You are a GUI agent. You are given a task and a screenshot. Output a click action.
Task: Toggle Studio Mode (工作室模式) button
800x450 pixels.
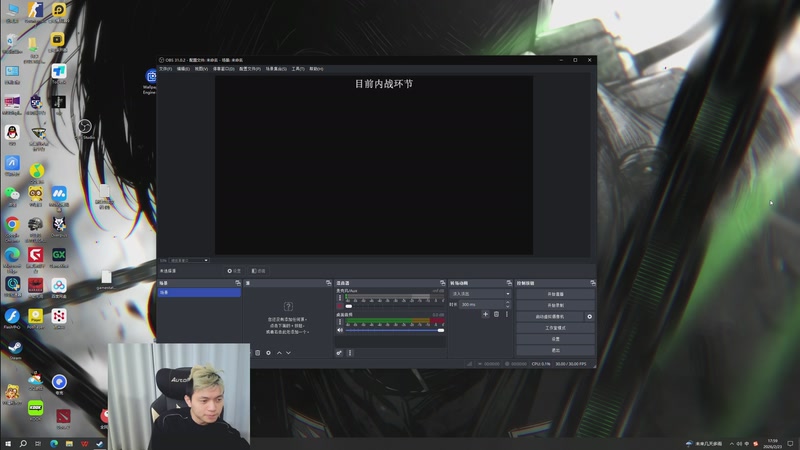click(555, 328)
